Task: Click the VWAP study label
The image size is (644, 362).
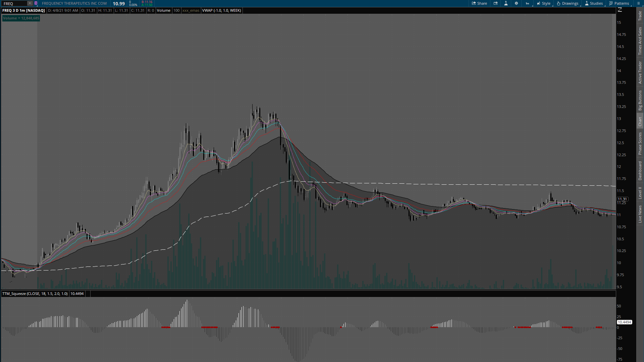Action: click(x=221, y=10)
